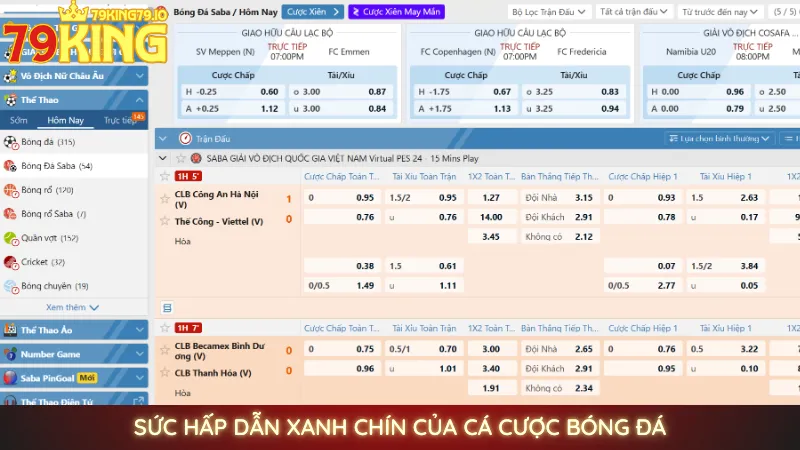Image resolution: width=800 pixels, height=450 pixels.
Task: Star the 1H 5' match row
Action: 165,176
